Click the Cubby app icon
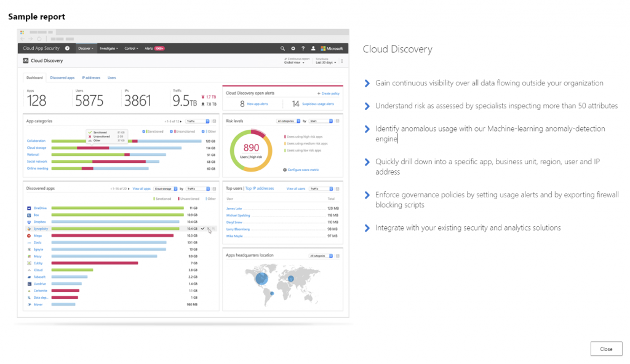The width and height of the screenshot is (630, 364). 29,263
